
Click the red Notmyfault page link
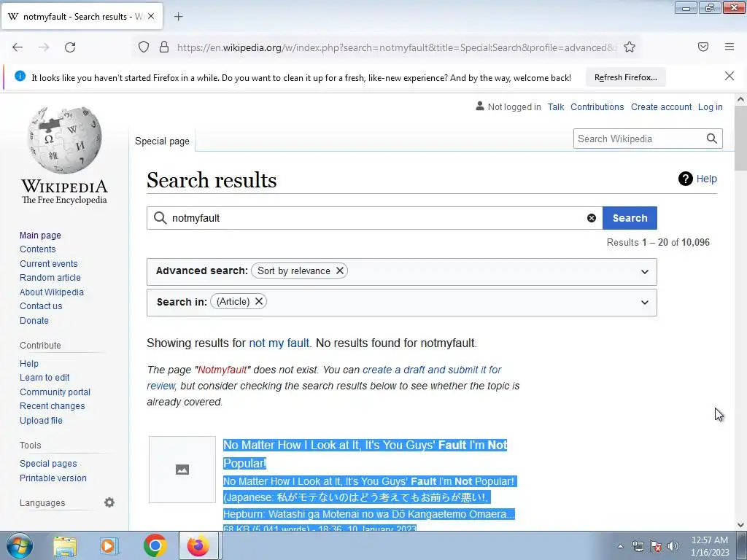click(222, 370)
